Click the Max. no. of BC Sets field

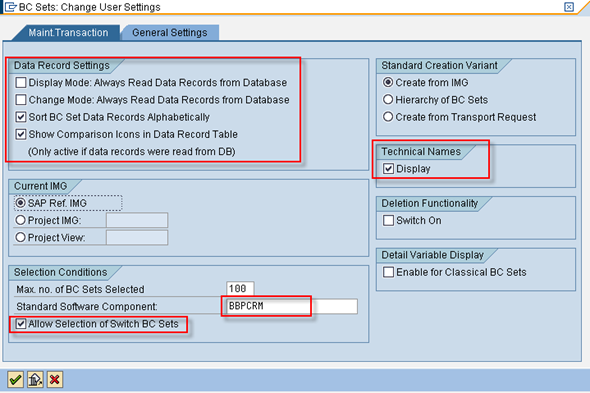pyautogui.click(x=240, y=289)
